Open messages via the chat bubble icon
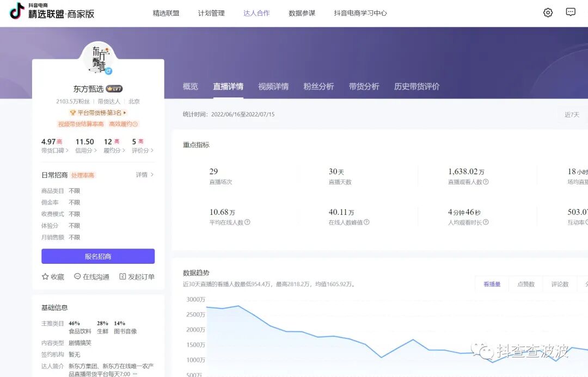The image size is (588, 377). coord(570,12)
